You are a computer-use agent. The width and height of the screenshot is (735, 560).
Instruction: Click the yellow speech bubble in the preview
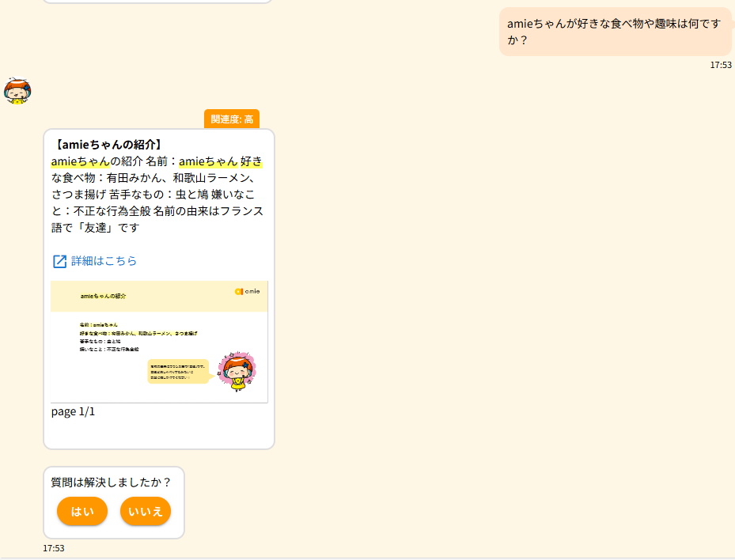pyautogui.click(x=177, y=371)
